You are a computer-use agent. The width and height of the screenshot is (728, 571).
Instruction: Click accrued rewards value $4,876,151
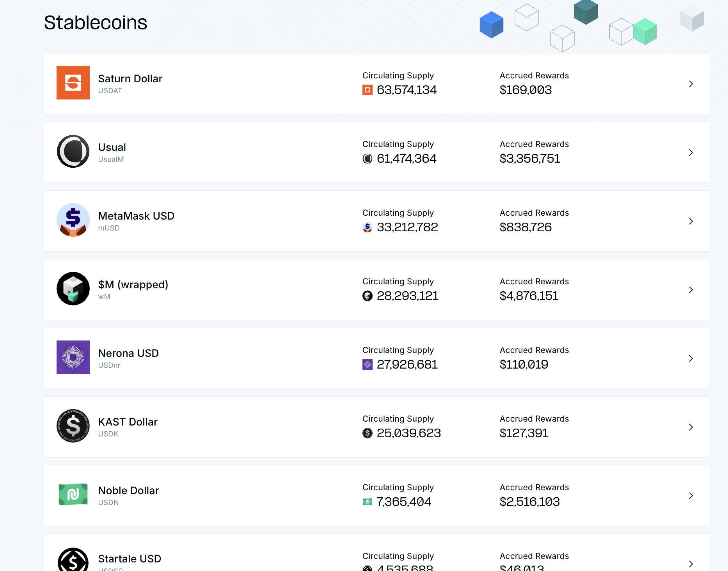529,296
